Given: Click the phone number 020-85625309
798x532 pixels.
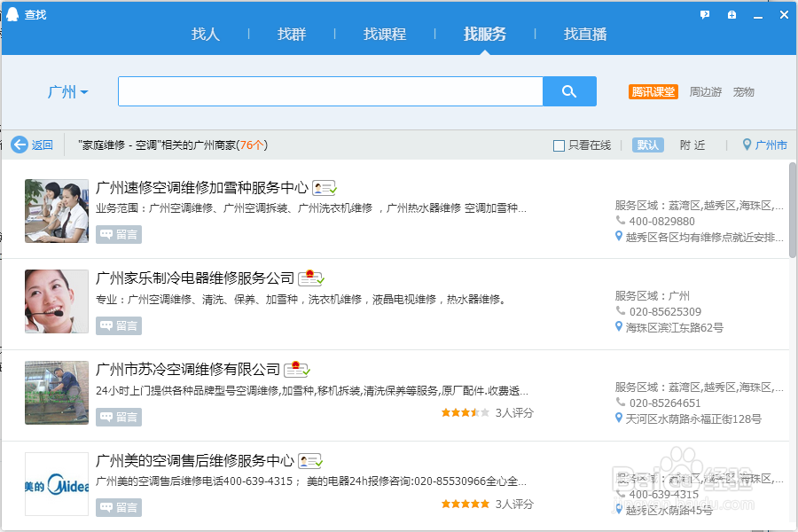Looking at the screenshot, I should point(665,311).
